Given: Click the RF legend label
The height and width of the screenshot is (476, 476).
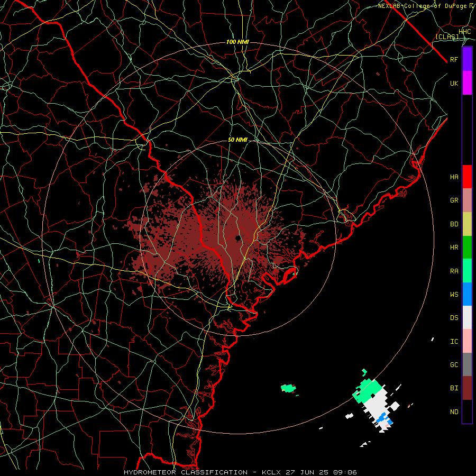Looking at the screenshot, I should point(454,60).
